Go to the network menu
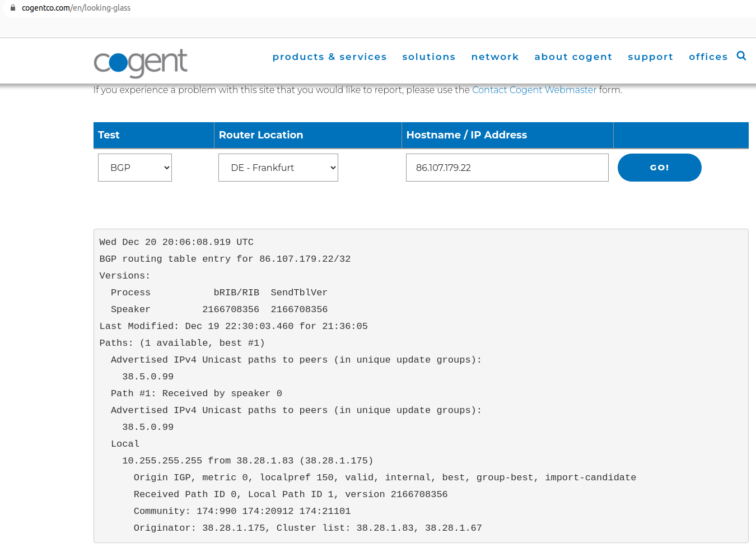Screen dimensions: 756x547 (494, 57)
